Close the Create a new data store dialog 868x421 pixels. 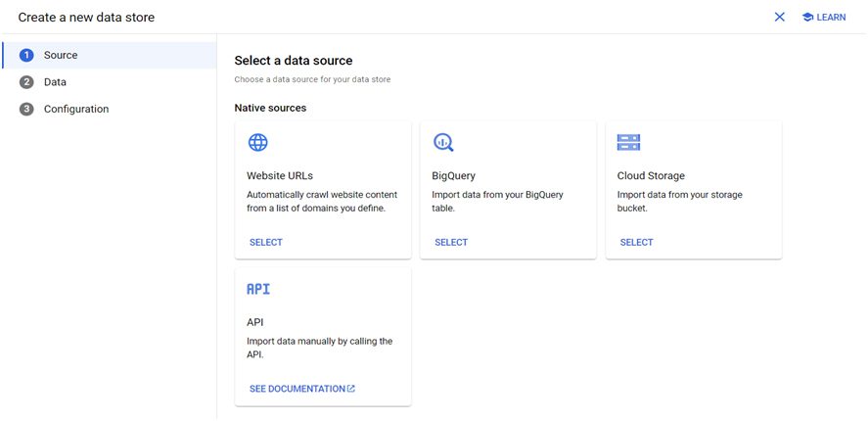coord(780,18)
